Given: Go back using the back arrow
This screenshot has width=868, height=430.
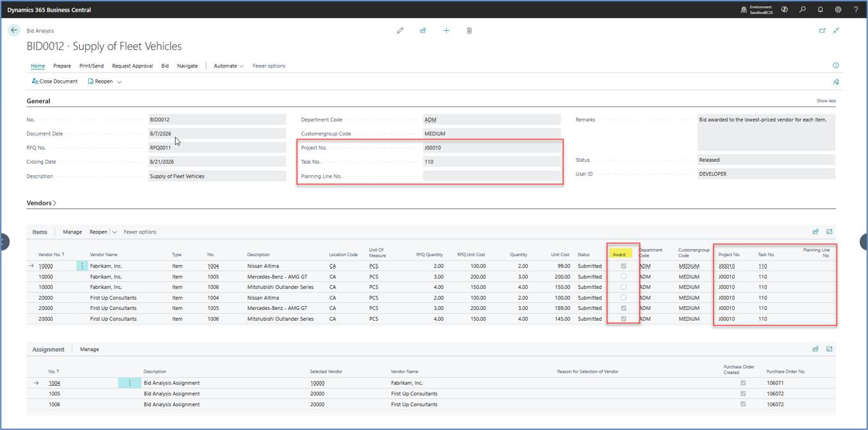Looking at the screenshot, I should coord(14,30).
